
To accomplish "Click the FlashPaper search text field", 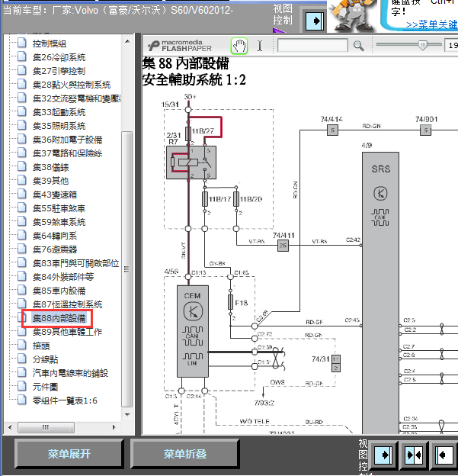I will click(x=312, y=46).
